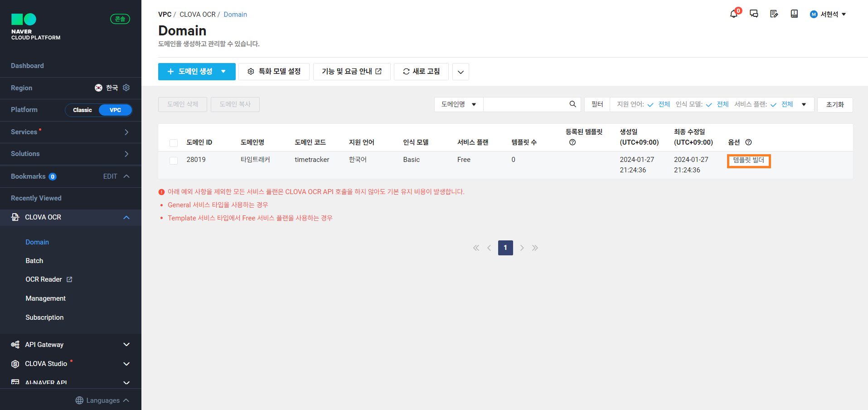868x410 pixels.
Task: Open Domain submenu item
Action: click(37, 242)
